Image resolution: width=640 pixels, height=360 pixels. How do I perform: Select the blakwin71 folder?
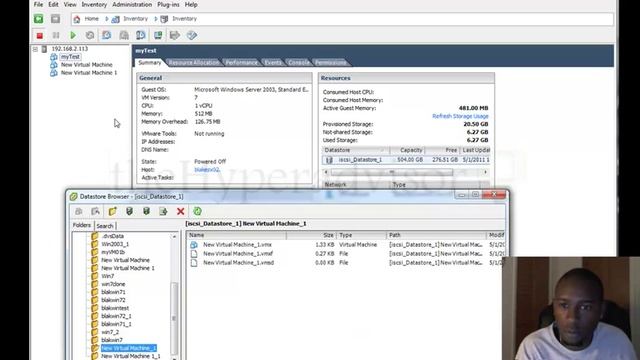(113, 292)
